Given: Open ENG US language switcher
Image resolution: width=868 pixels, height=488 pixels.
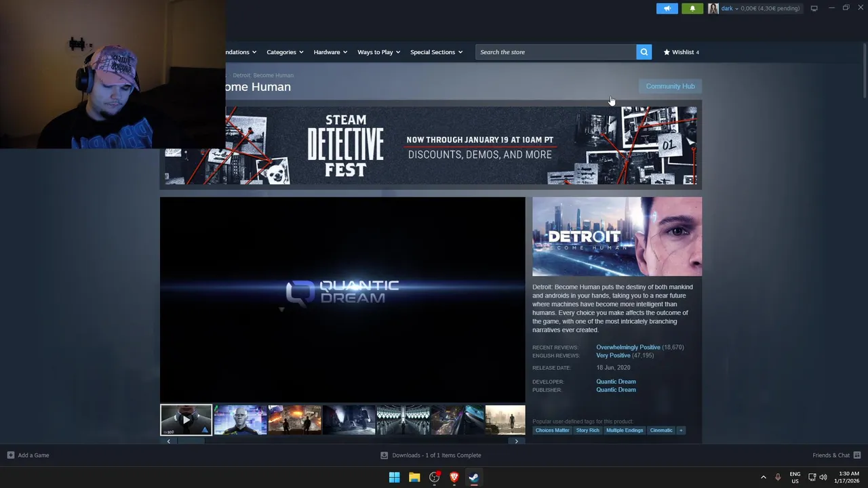Looking at the screenshot, I should pos(795,477).
